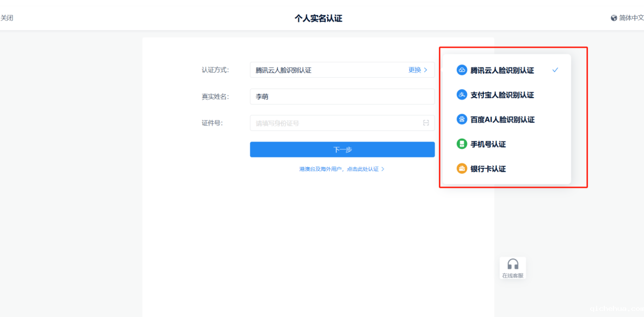Choose 百度AI人脸识别认证 option
The image size is (644, 317).
pos(507,119)
